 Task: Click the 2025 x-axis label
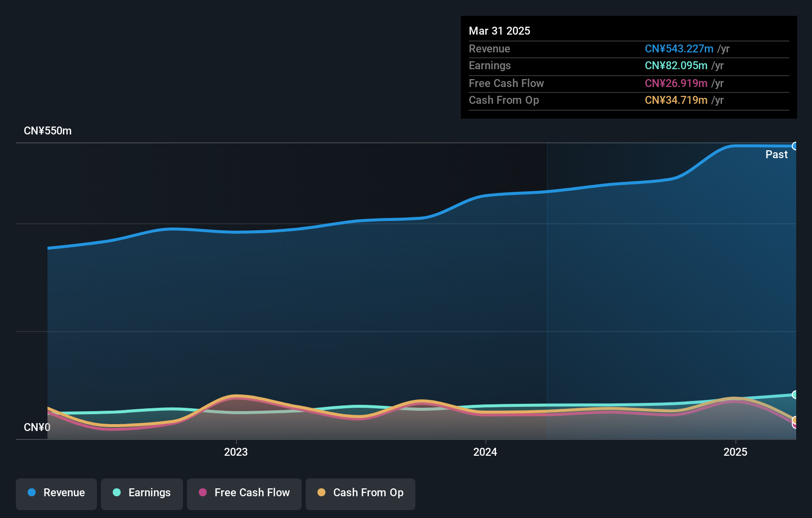point(735,452)
